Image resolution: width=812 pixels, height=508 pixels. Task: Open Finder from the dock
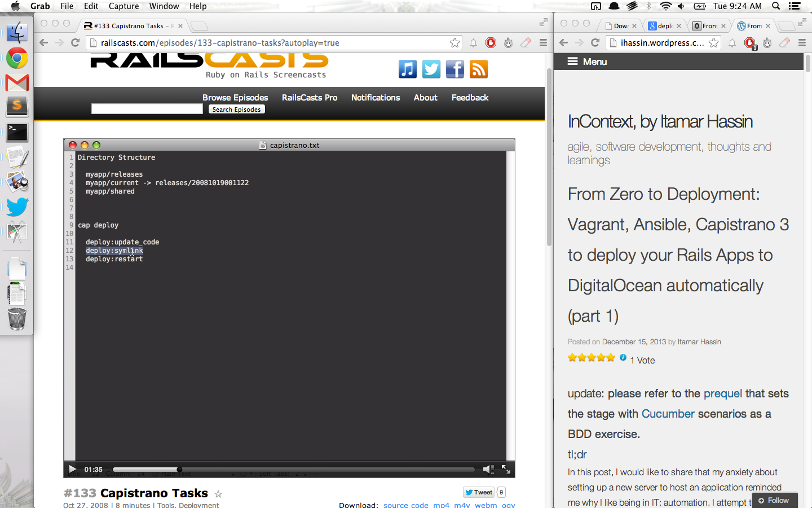17,33
